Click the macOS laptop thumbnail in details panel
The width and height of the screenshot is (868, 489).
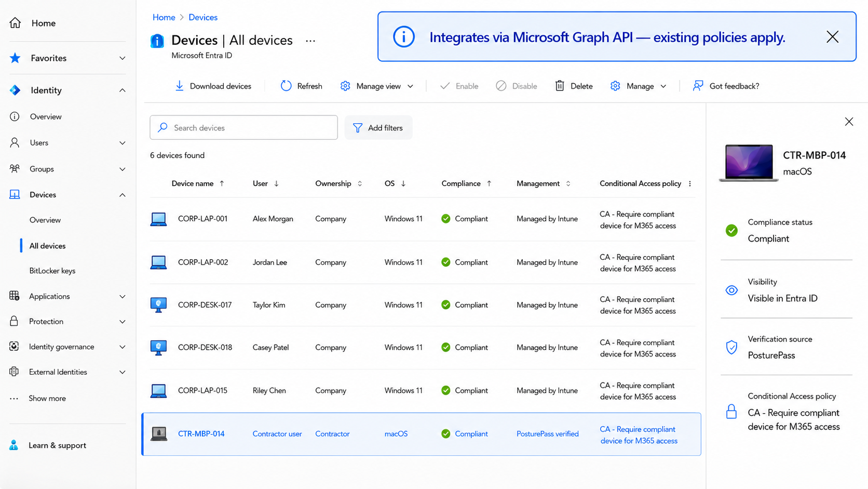(749, 163)
